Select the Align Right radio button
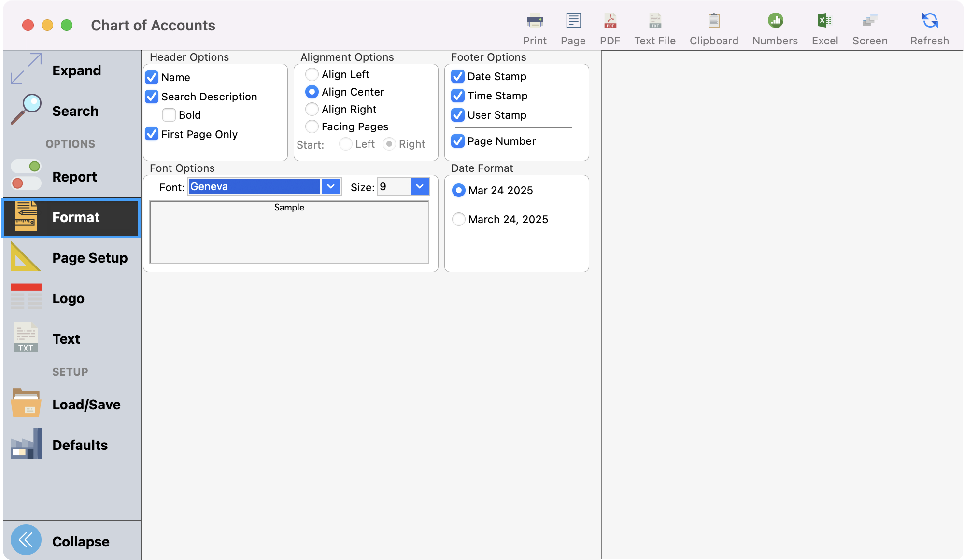Image resolution: width=964 pixels, height=560 pixels. [x=312, y=109]
